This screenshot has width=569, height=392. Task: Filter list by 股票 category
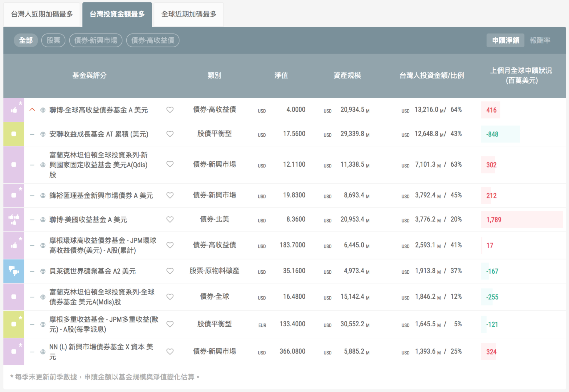tap(53, 40)
